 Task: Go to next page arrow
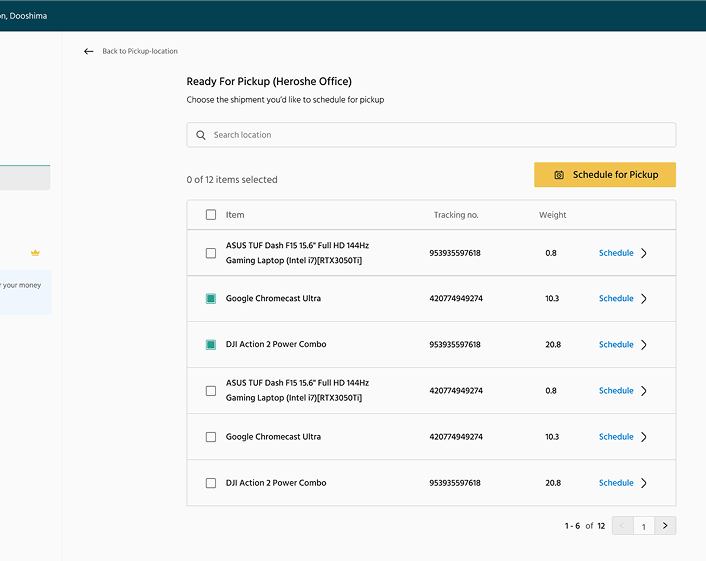click(x=665, y=525)
